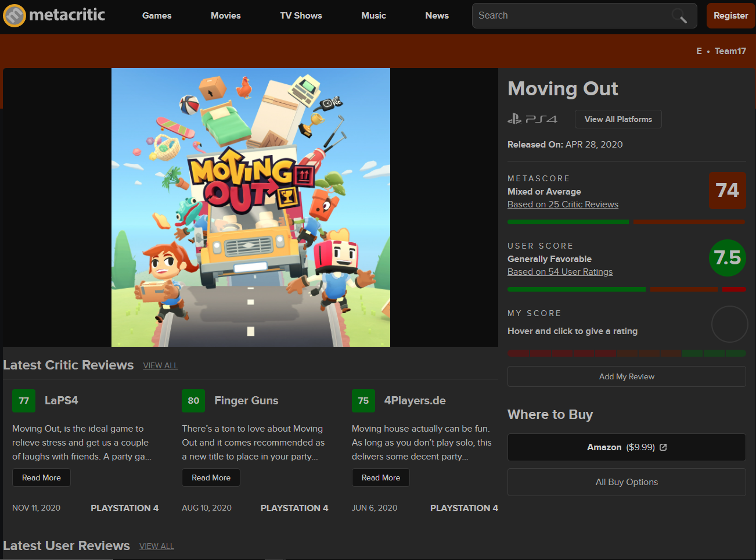Click the LaPS4 publication name
This screenshot has height=560, width=756.
click(x=62, y=401)
